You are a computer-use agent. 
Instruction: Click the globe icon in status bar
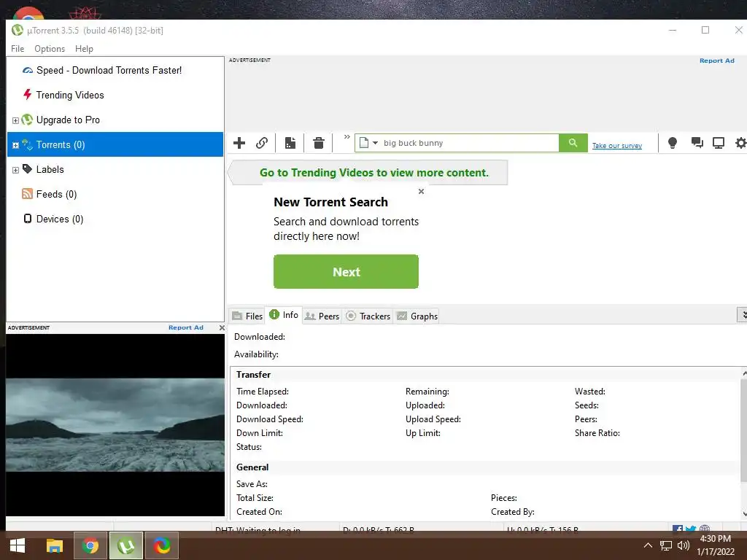(x=705, y=528)
